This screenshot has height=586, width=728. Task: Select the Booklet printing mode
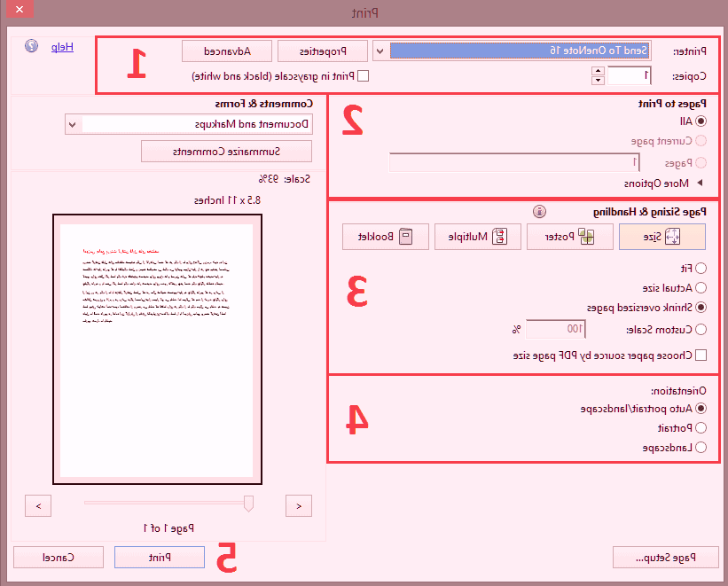385,236
